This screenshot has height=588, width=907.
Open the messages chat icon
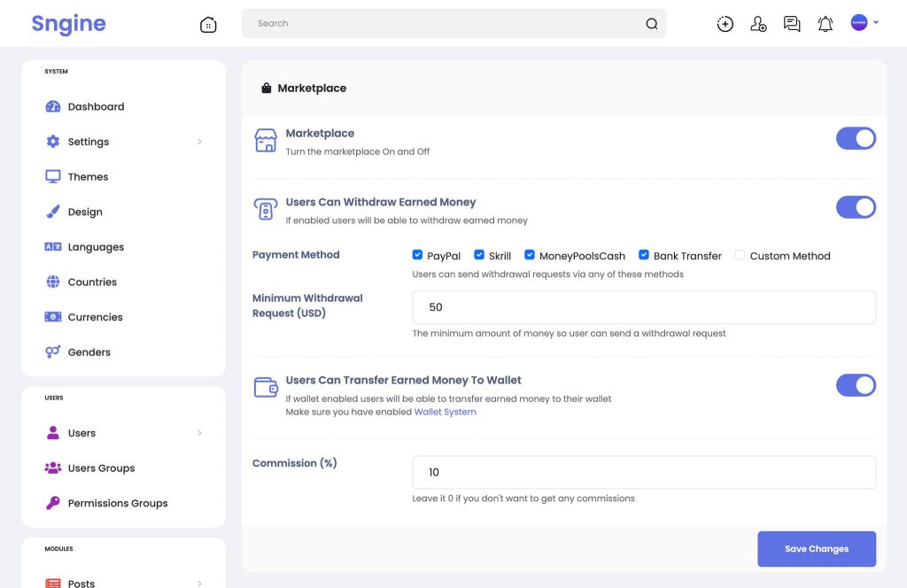point(791,24)
